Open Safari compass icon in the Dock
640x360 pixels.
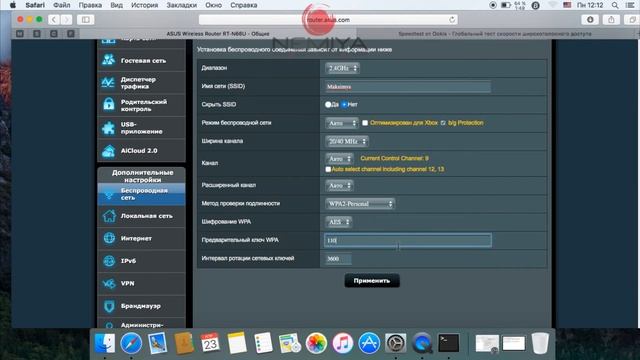pos(131,343)
